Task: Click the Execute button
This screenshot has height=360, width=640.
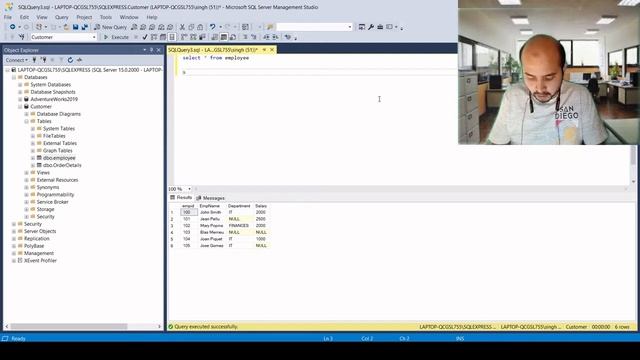Action: click(116, 37)
